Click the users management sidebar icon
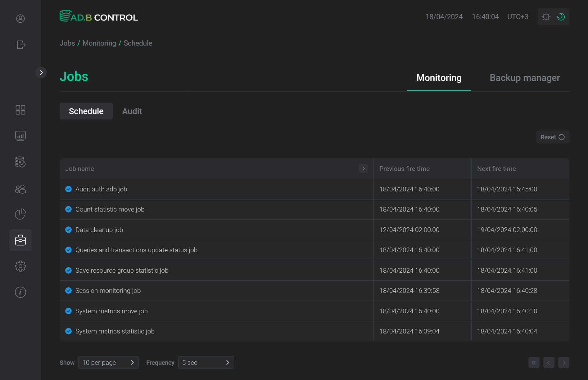This screenshot has width=588, height=380. [20, 189]
